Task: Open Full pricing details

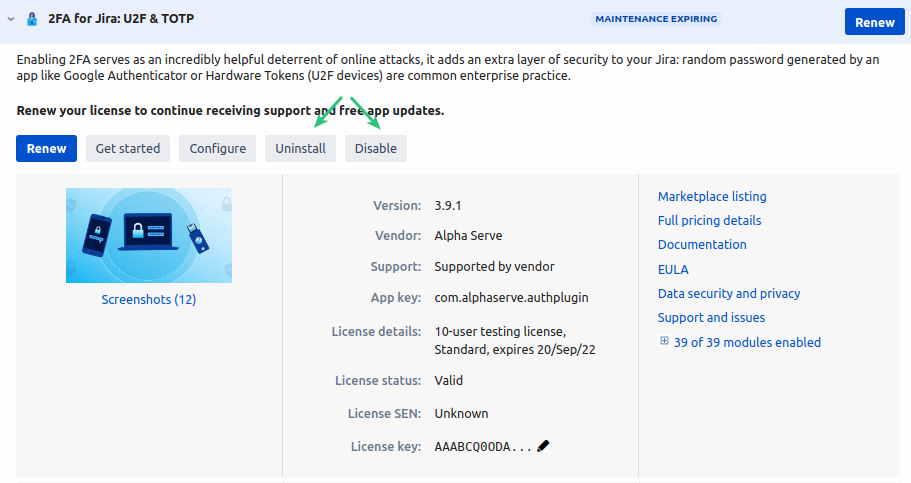Action: coord(709,220)
